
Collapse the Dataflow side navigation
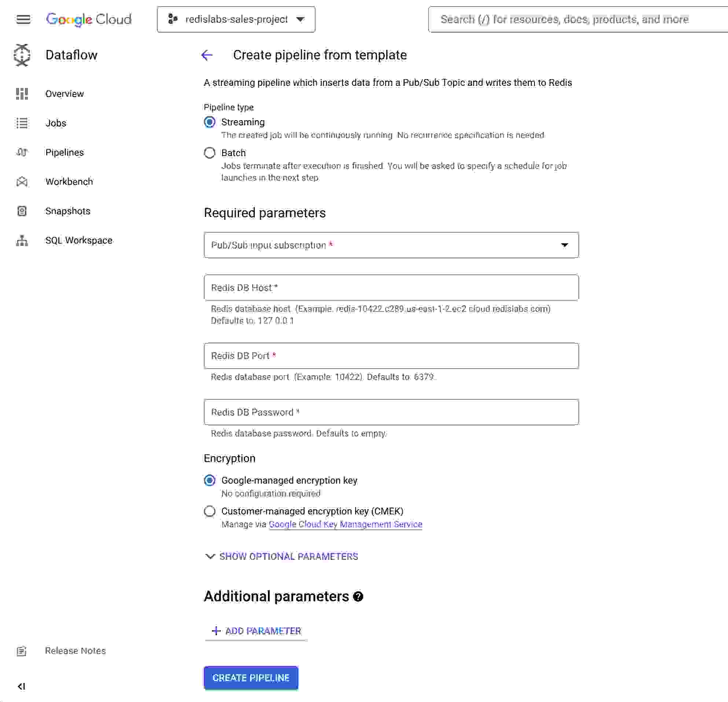point(22,686)
